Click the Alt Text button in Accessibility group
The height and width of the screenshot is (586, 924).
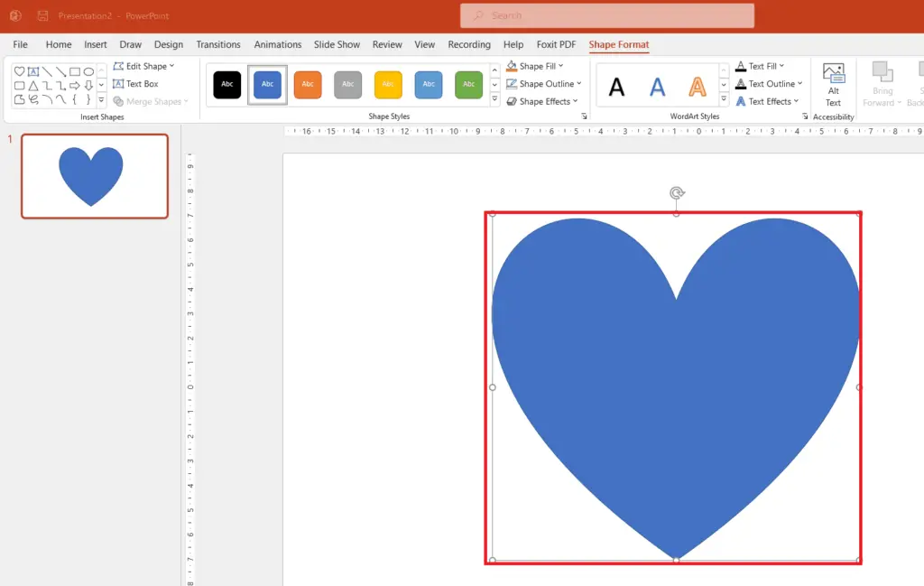click(x=833, y=86)
